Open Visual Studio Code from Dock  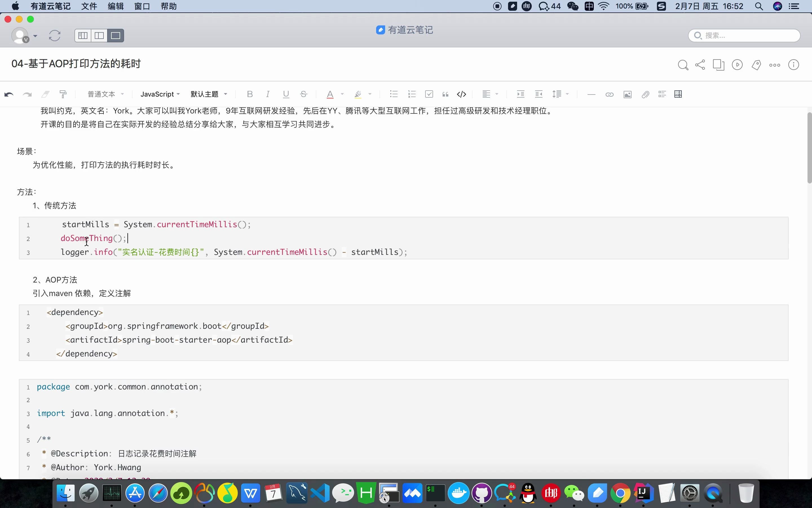(x=320, y=493)
